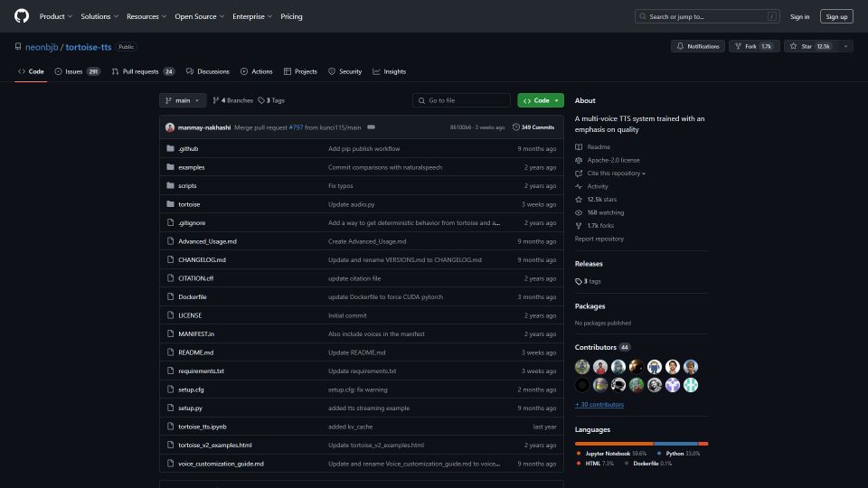This screenshot has height=488, width=868.
Task: Switch to the Issues tab
Action: 78,71
